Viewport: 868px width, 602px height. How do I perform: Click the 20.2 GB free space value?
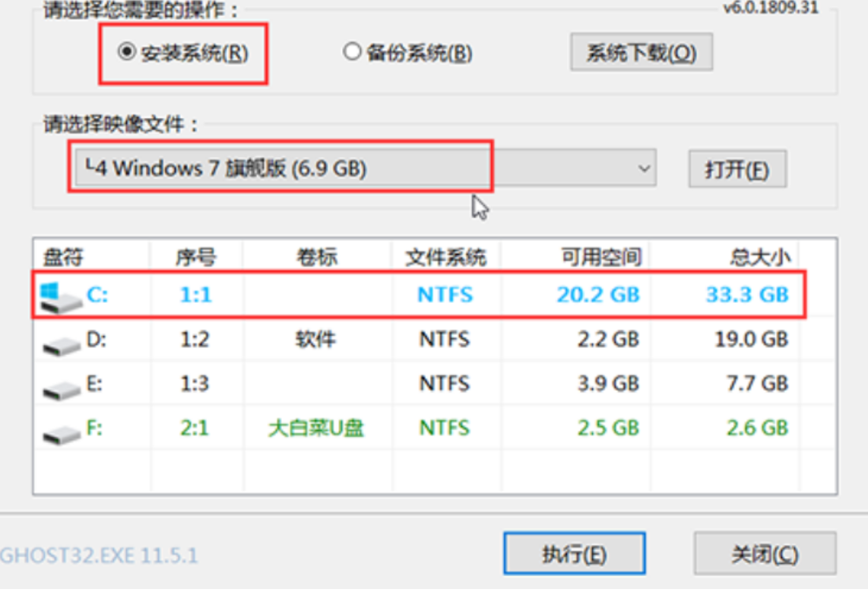tap(598, 295)
